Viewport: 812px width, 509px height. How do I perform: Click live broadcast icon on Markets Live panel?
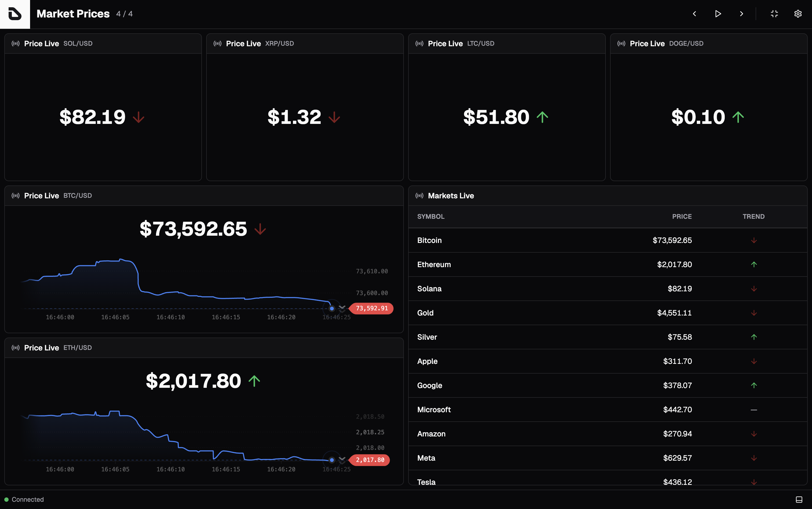pos(419,196)
